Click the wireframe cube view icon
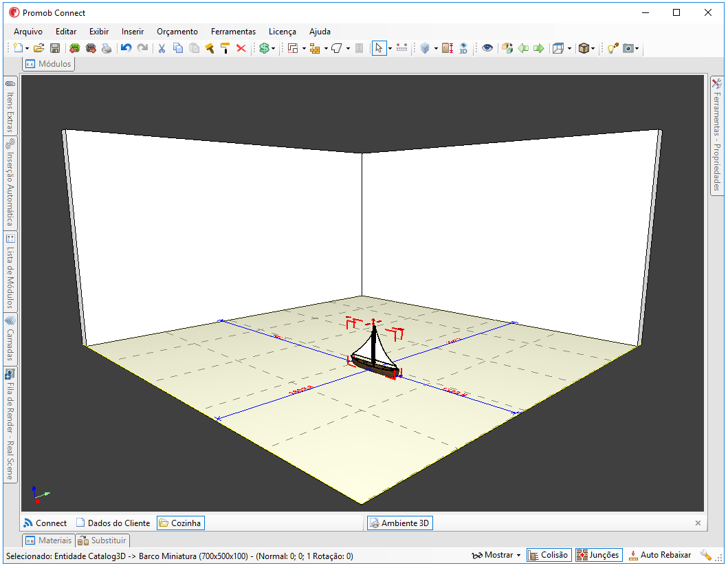 click(558, 48)
